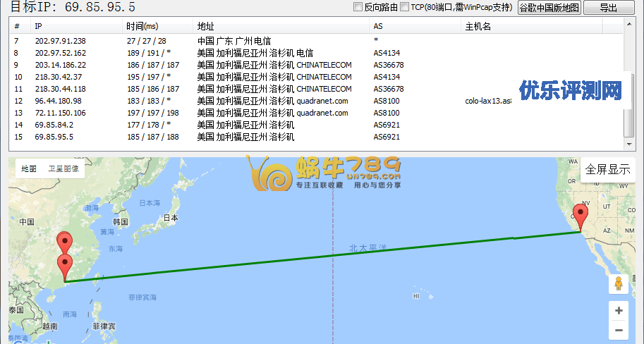Sort by the 地址 column header

pos(281,26)
